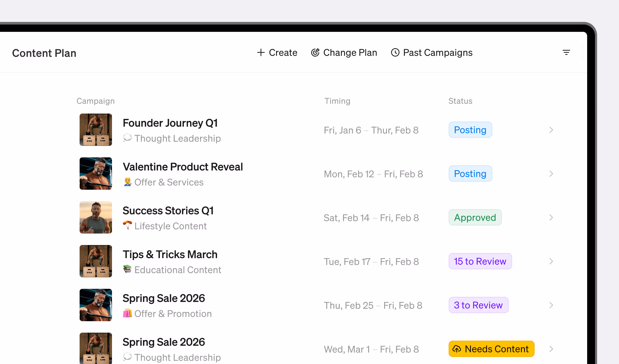Click the 15 to Review status badge
619x364 pixels.
480,261
